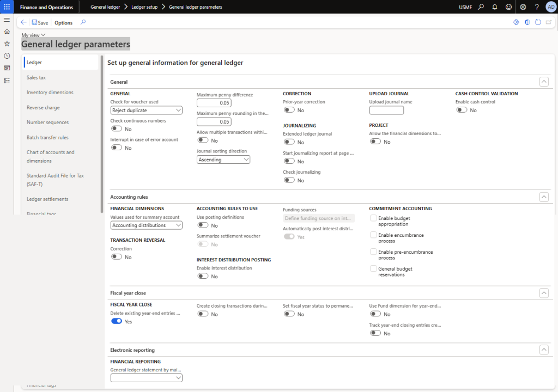Image resolution: width=558 pixels, height=392 pixels.
Task: Open Workspaces icon in left rail
Action: click(x=7, y=68)
